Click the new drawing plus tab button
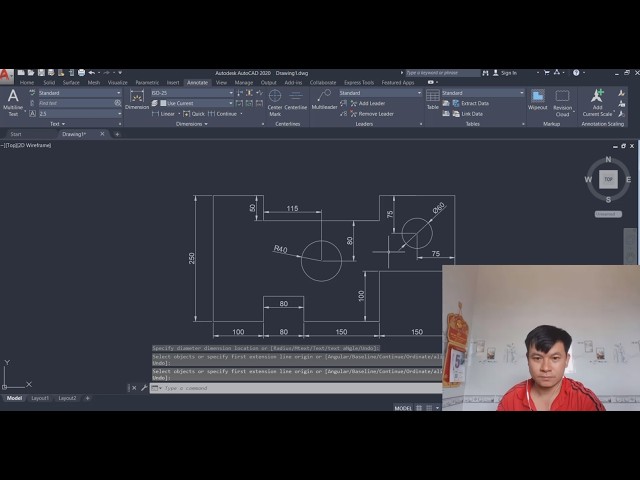This screenshot has height=480, width=640. (x=117, y=134)
